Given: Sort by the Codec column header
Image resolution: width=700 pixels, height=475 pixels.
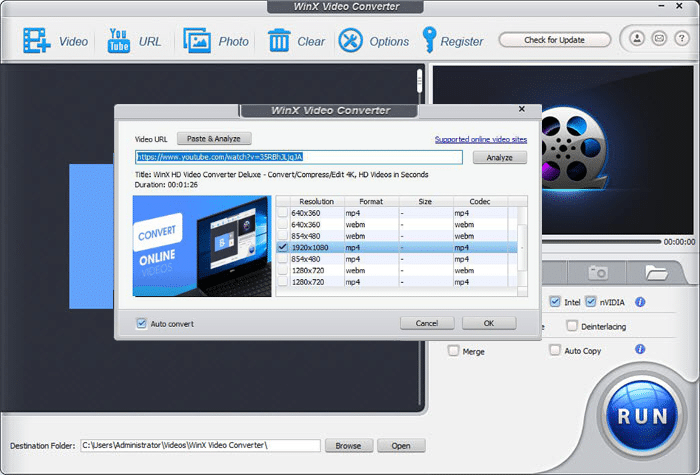Looking at the screenshot, I should (x=480, y=201).
